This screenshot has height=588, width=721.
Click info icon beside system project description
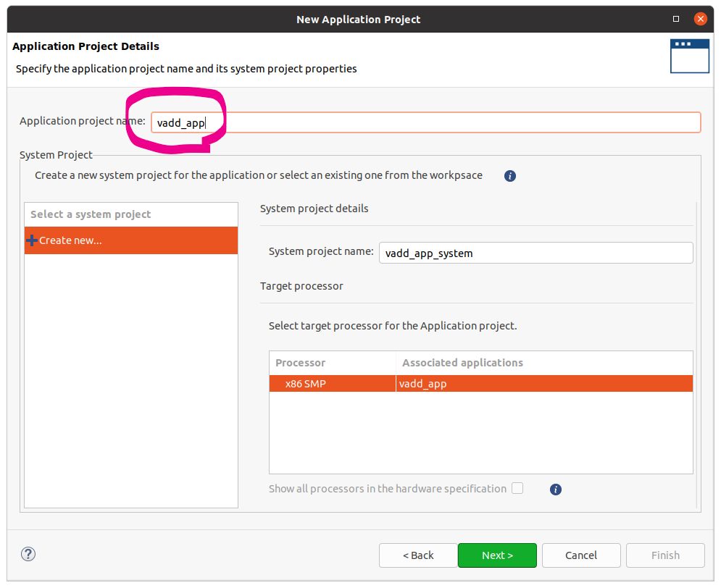[x=509, y=176]
